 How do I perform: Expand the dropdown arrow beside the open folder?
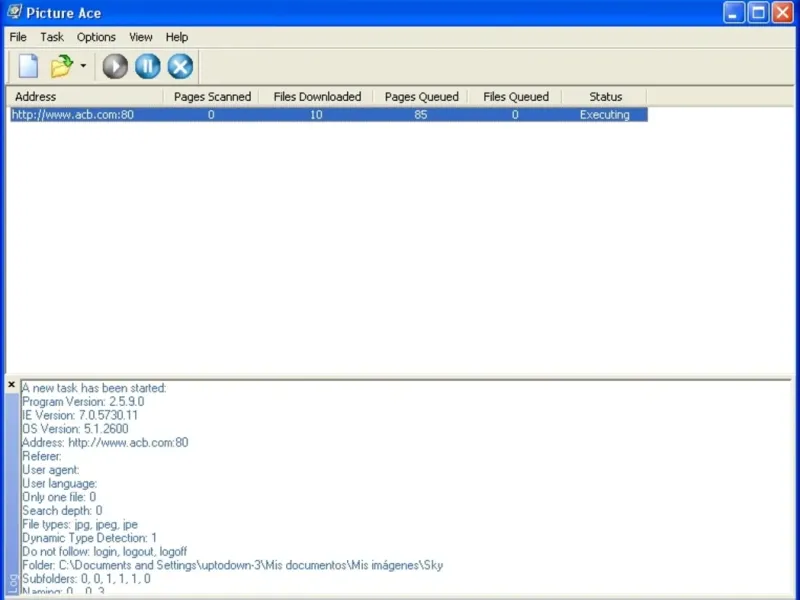coord(83,66)
